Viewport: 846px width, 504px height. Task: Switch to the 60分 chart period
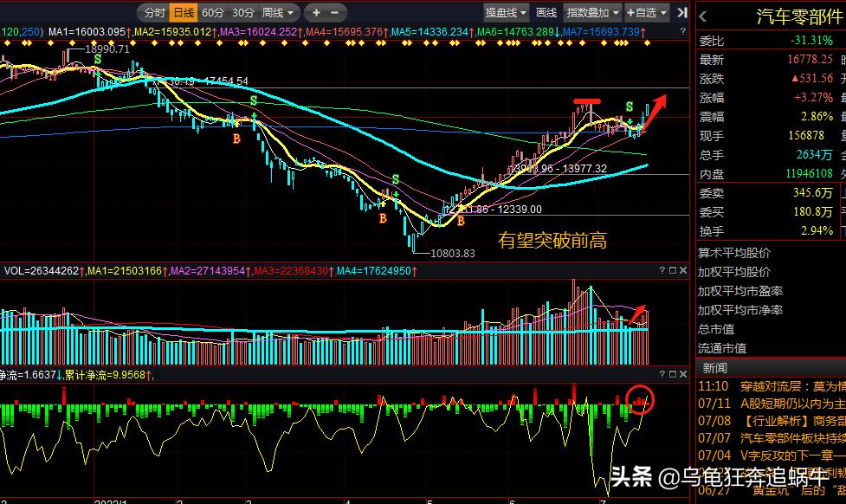(x=213, y=12)
